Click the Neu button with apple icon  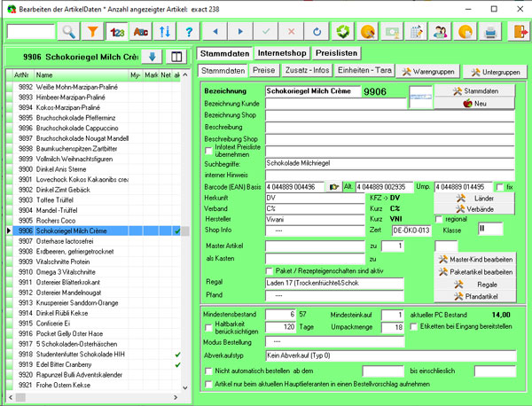pos(474,104)
